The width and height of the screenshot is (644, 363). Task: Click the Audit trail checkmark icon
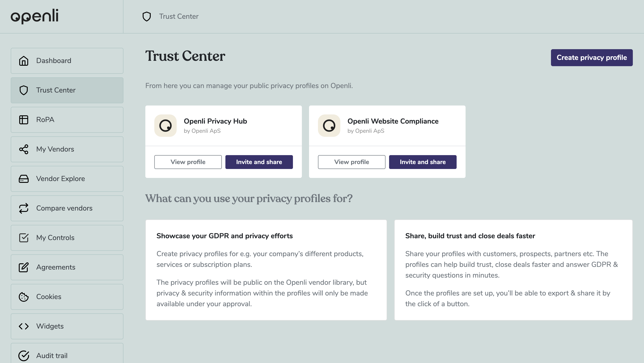coord(24,355)
